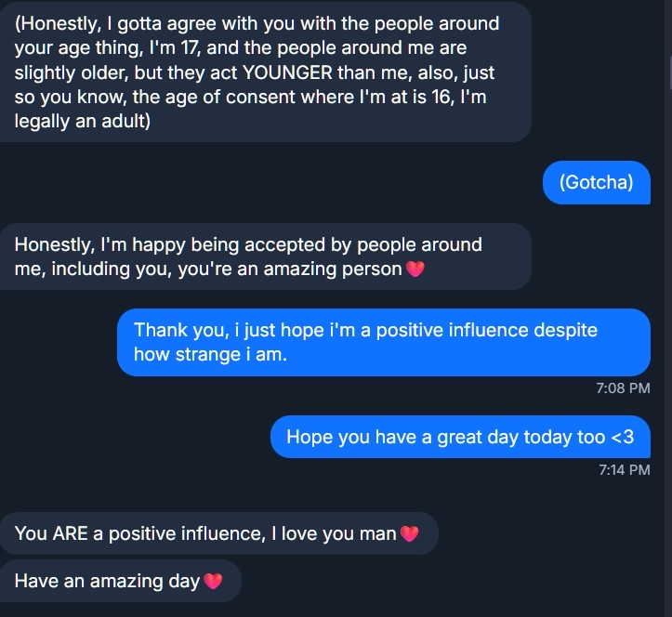Click the heart emoji after "amazing person"

[415, 269]
